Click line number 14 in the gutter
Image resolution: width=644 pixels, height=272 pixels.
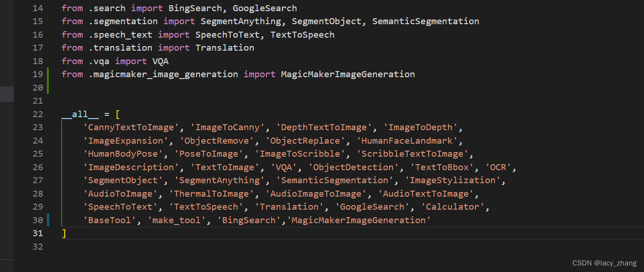[38, 8]
